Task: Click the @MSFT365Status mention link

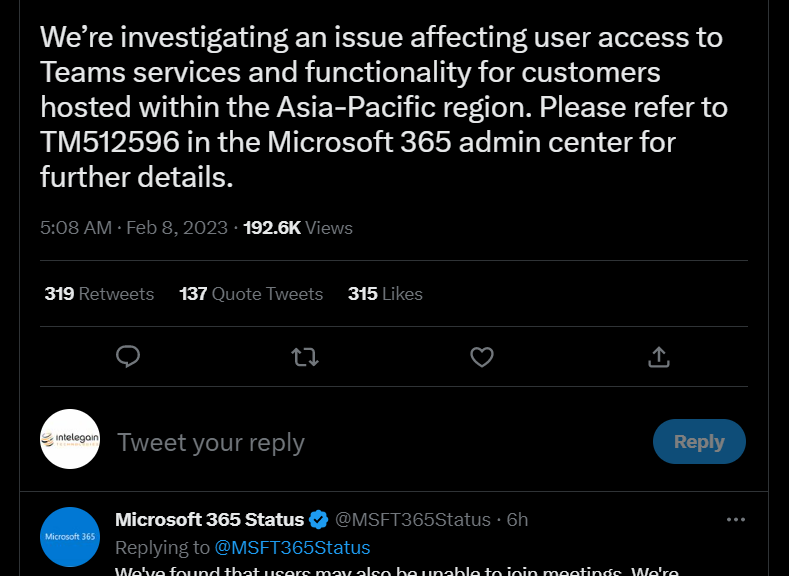Action: coord(292,547)
